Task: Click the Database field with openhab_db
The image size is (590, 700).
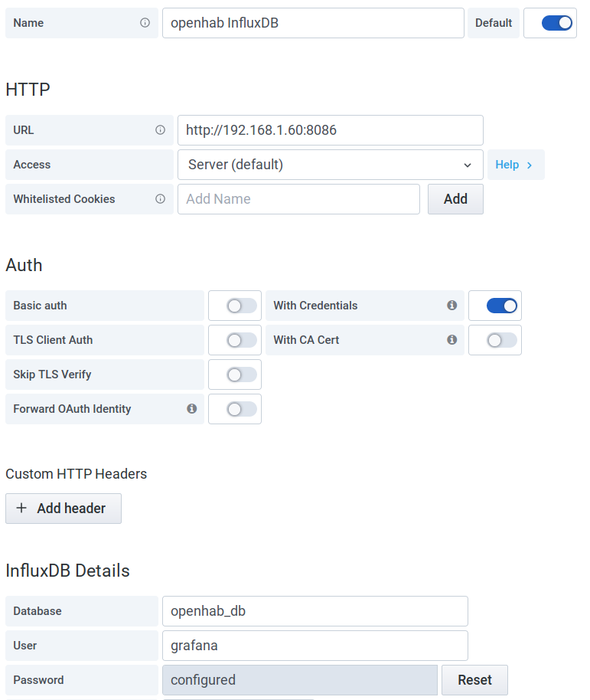Action: [315, 611]
